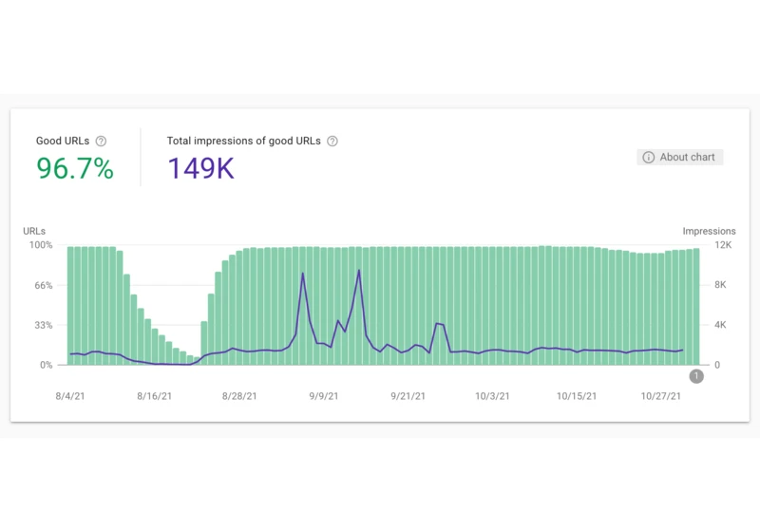Viewport: 760px width, 532px height.
Task: Click the Impressions axis title
Action: click(709, 231)
